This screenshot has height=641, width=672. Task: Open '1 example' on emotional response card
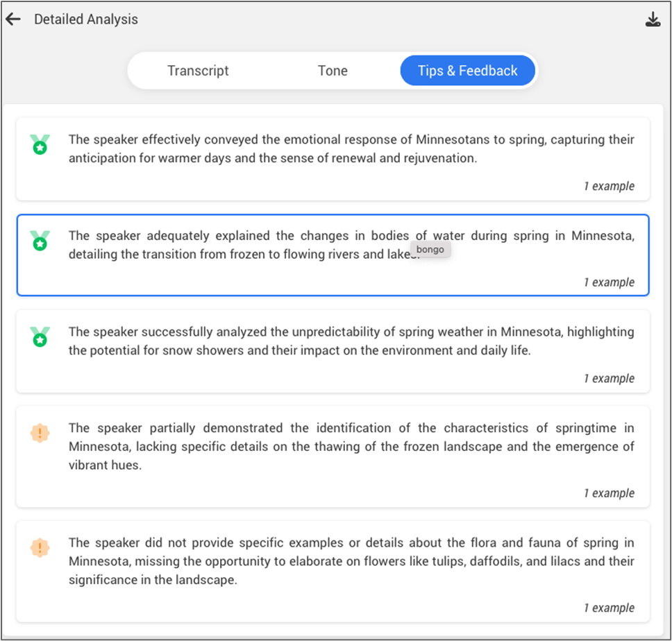609,186
